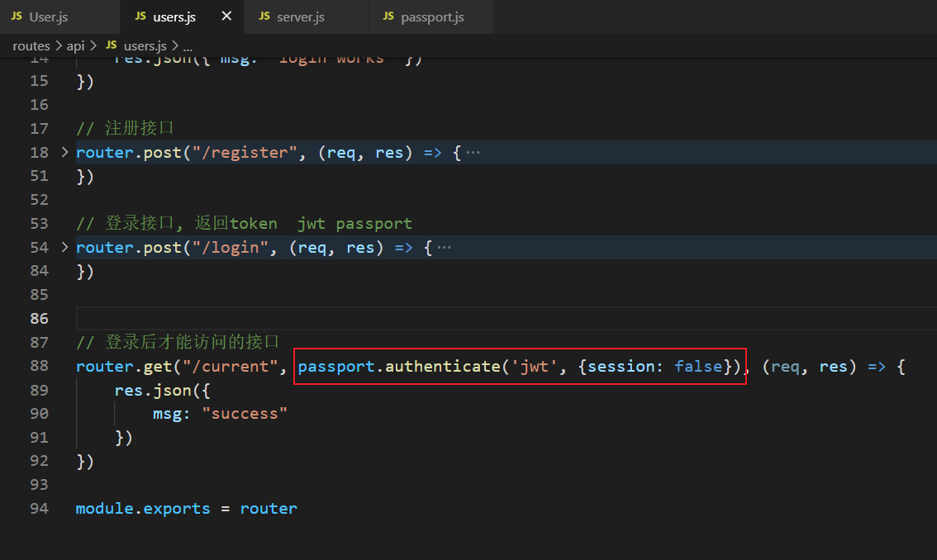937x560 pixels.
Task: Click JS icon on server.js tab
Action: [x=264, y=17]
